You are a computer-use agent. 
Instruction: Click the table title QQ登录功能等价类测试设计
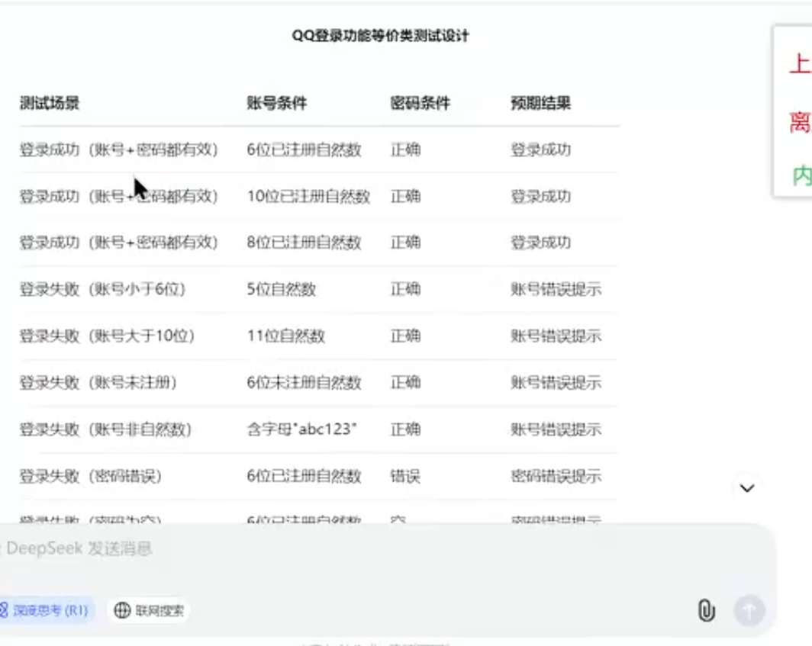click(x=381, y=36)
